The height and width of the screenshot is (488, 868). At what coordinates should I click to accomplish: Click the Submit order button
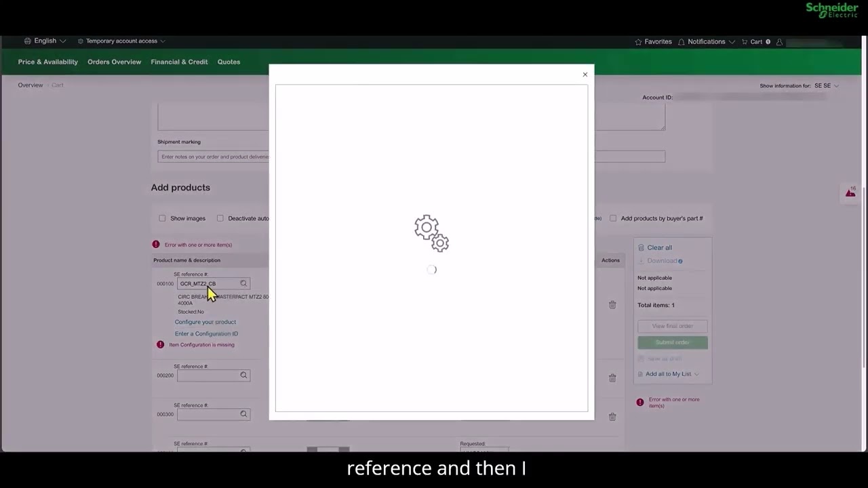pos(673,342)
